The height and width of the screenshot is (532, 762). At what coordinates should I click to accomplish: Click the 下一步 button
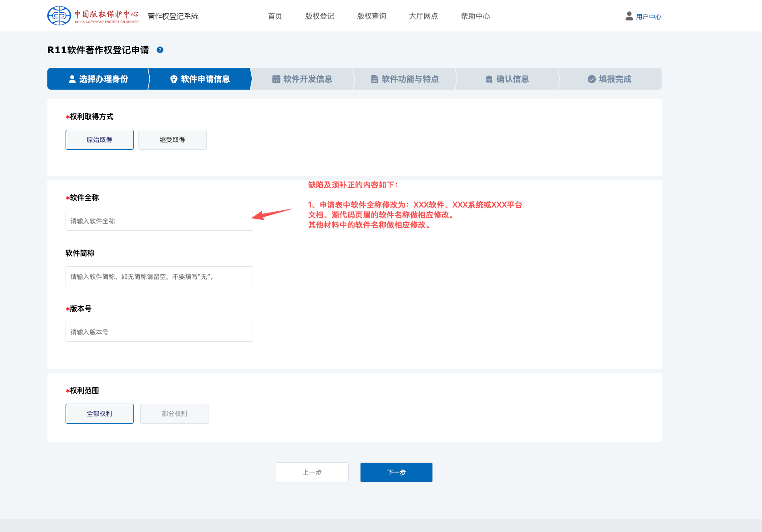pyautogui.click(x=396, y=472)
